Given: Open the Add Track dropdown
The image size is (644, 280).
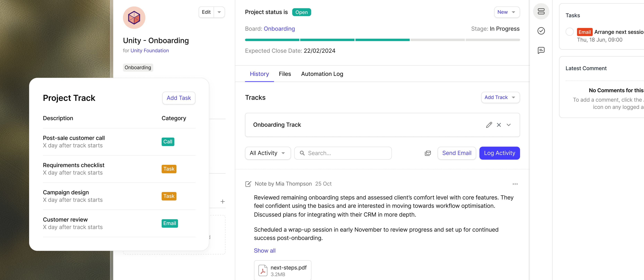Looking at the screenshot, I should (500, 97).
